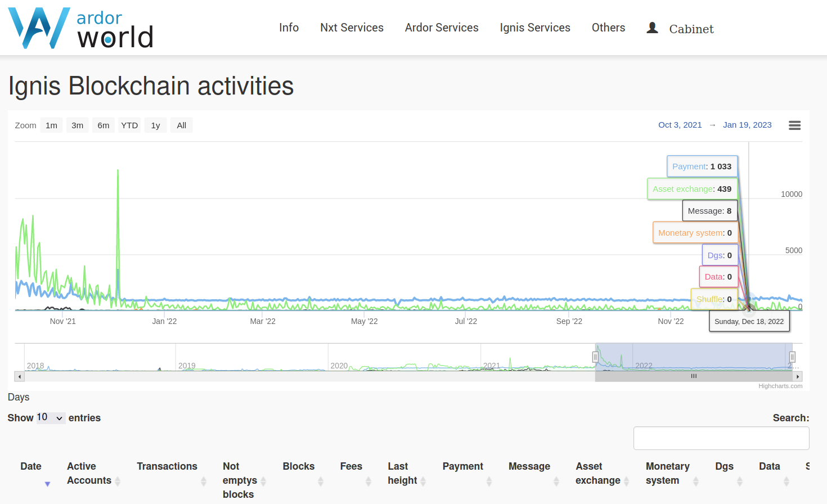827x504 pixels.
Task: Click navigator scrollbar right arrow
Action: (x=798, y=377)
